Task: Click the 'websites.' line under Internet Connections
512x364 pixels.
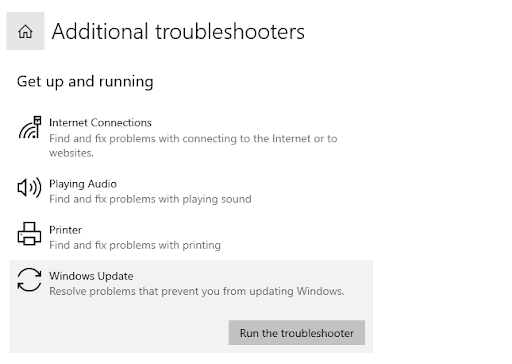Action: click(x=71, y=153)
